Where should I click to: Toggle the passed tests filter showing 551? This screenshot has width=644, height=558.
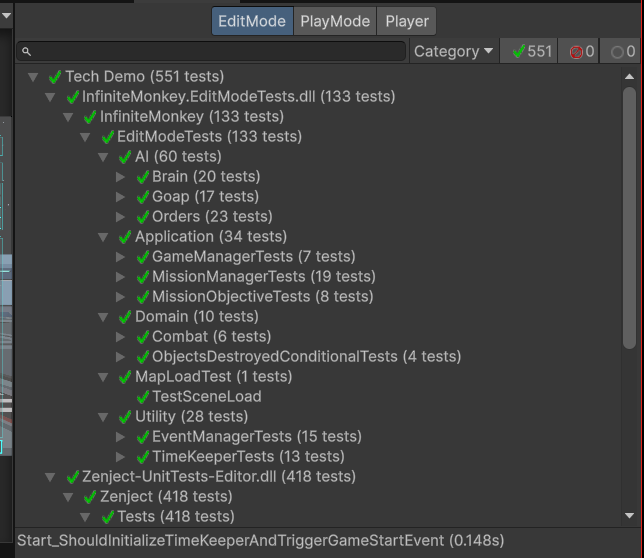click(x=529, y=51)
